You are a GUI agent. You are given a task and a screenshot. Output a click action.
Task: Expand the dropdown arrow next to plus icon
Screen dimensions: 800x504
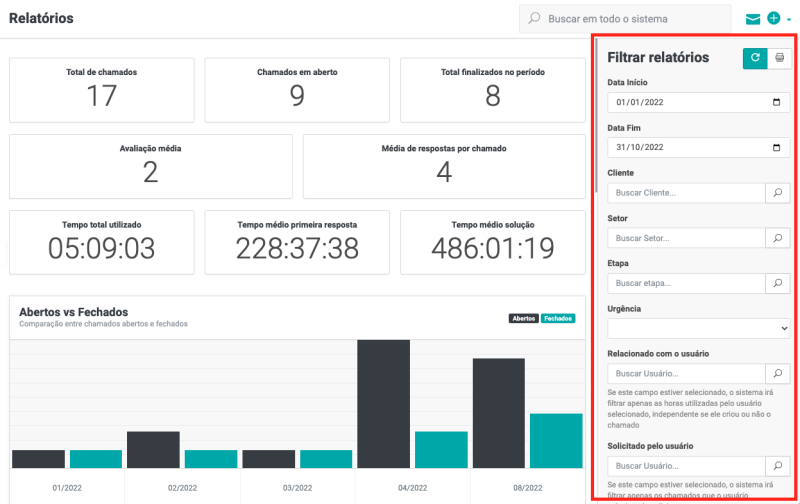(789, 20)
